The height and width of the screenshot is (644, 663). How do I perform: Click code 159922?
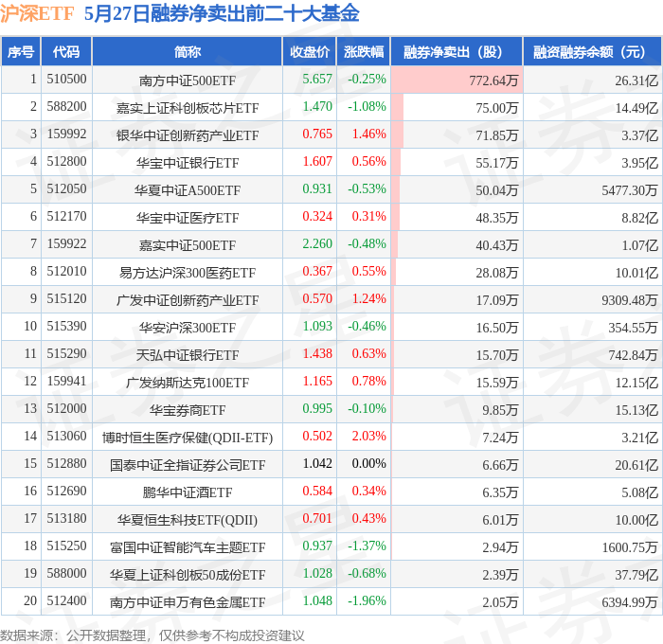(x=66, y=244)
